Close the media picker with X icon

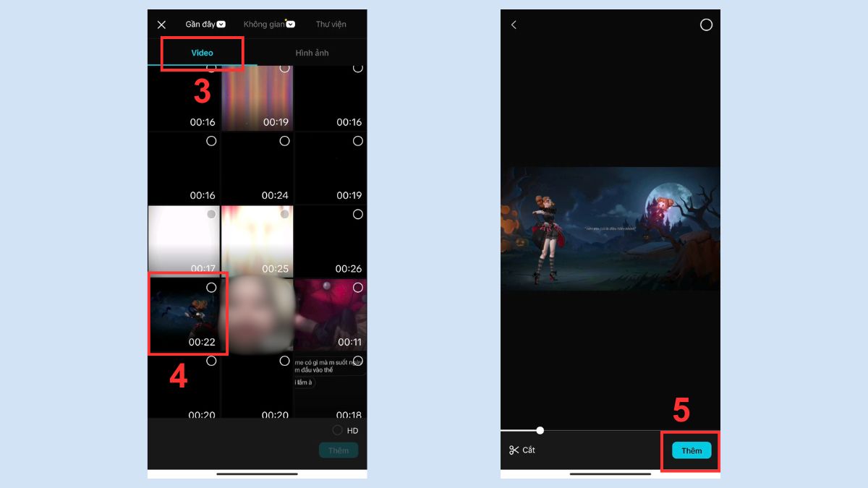click(161, 25)
